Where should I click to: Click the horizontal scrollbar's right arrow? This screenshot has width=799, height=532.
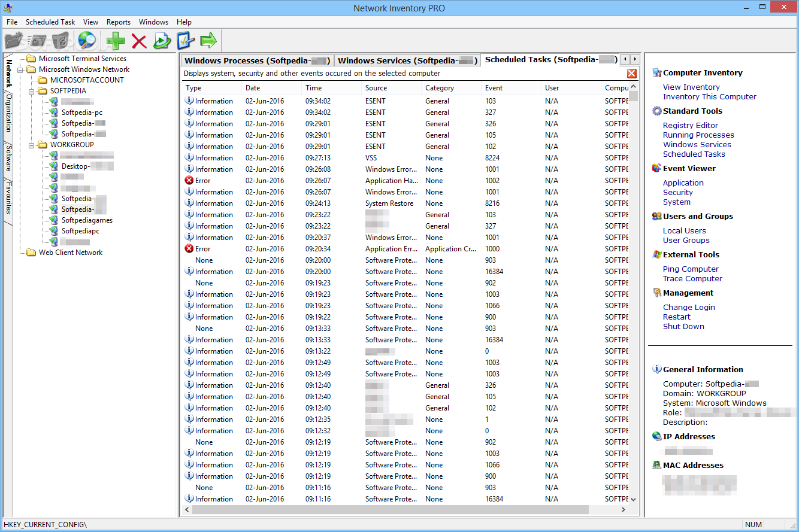point(624,509)
